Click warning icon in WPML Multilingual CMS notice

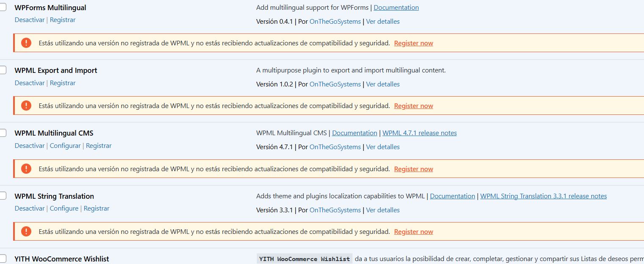coord(26,169)
